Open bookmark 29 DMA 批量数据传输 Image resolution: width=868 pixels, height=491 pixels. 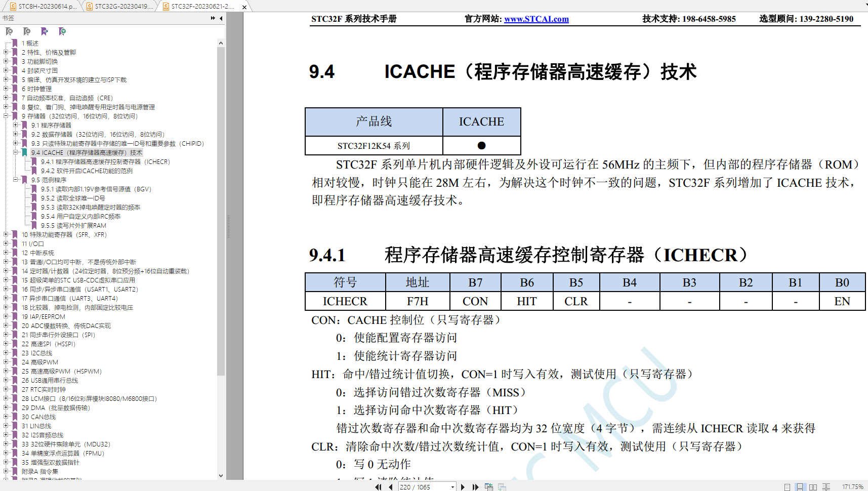pos(56,407)
